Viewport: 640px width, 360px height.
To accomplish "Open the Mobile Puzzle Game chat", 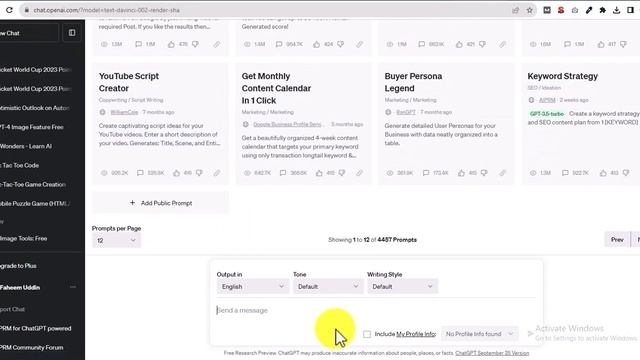I will point(36,204).
